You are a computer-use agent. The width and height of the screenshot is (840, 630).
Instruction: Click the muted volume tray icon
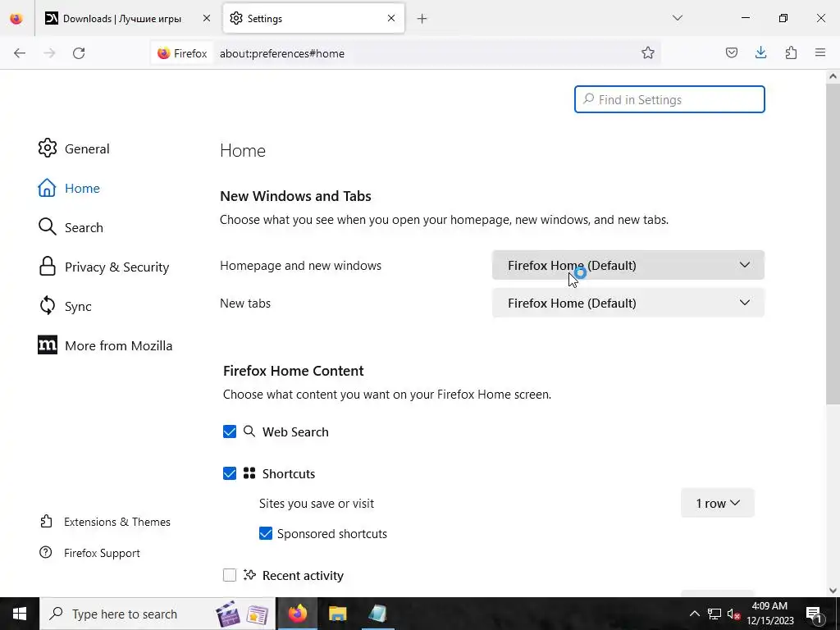click(733, 614)
